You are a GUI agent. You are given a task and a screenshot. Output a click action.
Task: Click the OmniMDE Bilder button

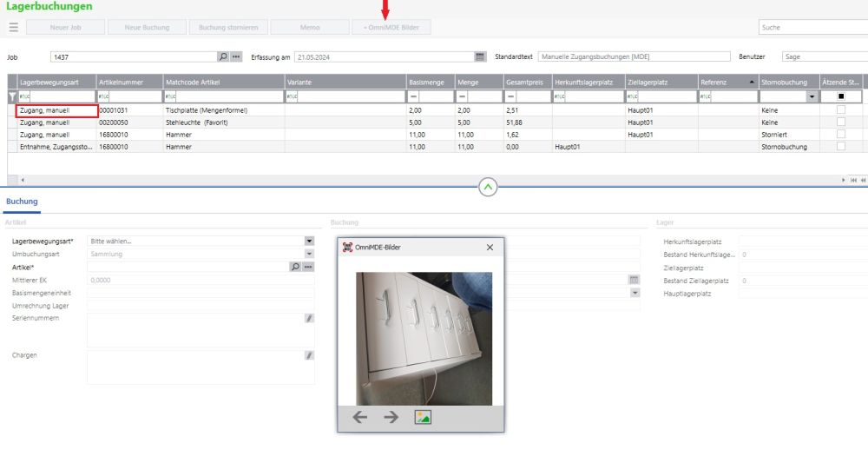pos(391,28)
